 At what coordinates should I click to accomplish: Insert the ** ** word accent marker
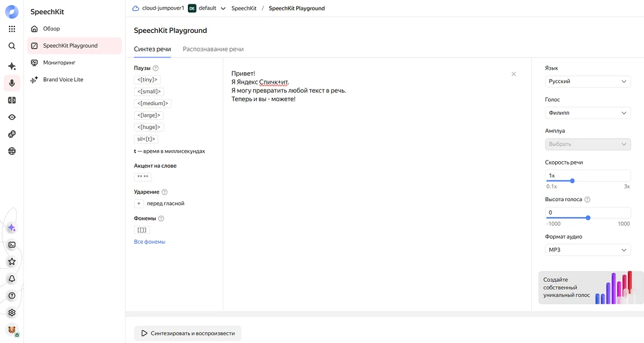tap(142, 177)
